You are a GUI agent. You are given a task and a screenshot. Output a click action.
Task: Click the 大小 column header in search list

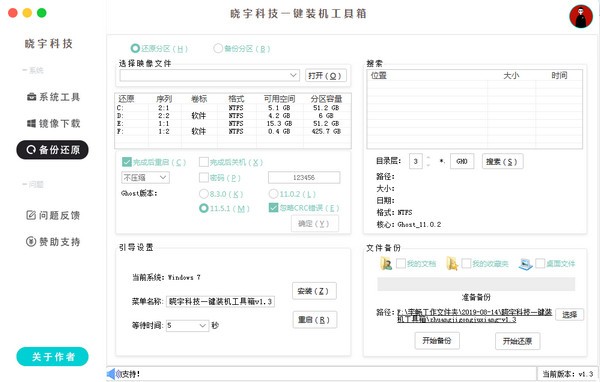click(512, 75)
